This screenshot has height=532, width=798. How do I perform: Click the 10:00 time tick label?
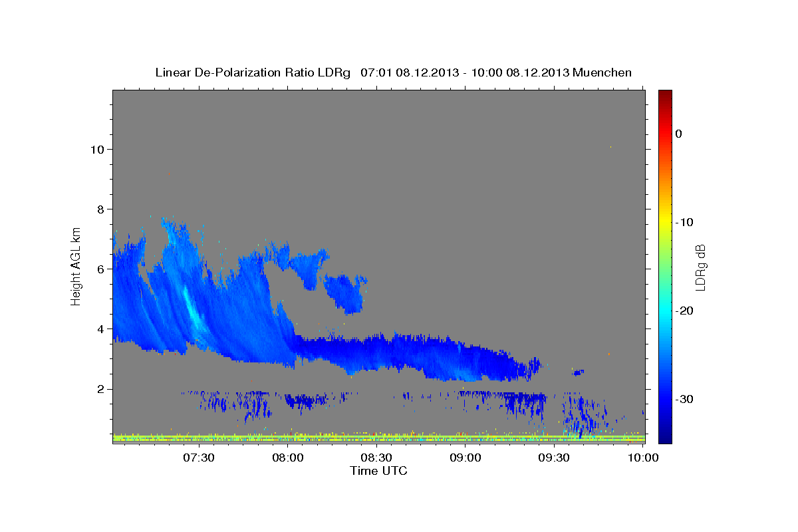click(643, 458)
